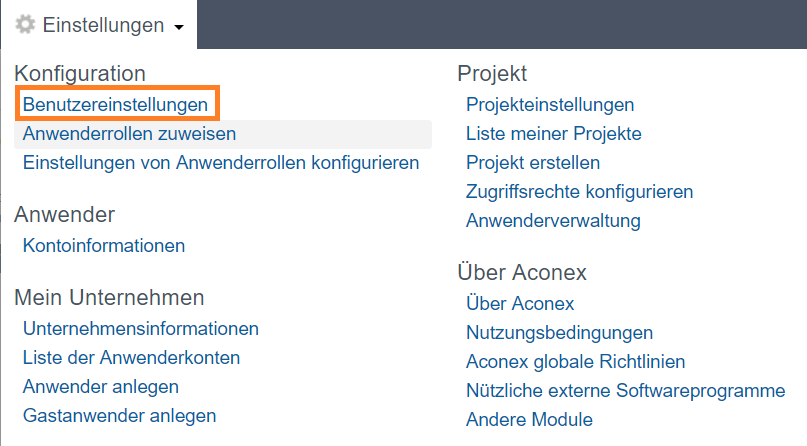807x446 pixels.
Task: Go to Anwenderverwaltung
Action: (553, 221)
